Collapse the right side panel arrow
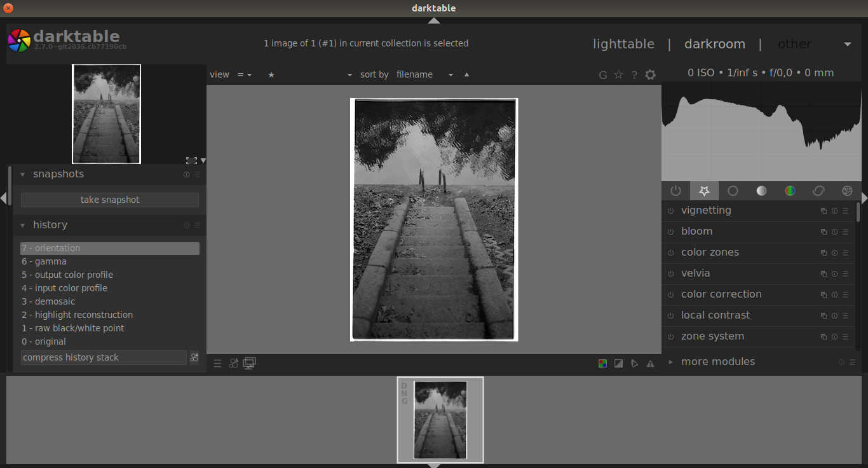868x468 pixels. (864, 198)
